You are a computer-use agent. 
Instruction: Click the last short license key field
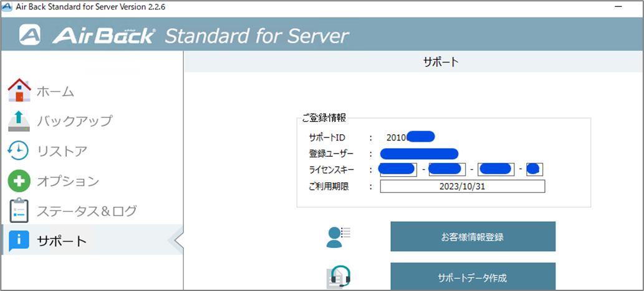click(x=535, y=169)
